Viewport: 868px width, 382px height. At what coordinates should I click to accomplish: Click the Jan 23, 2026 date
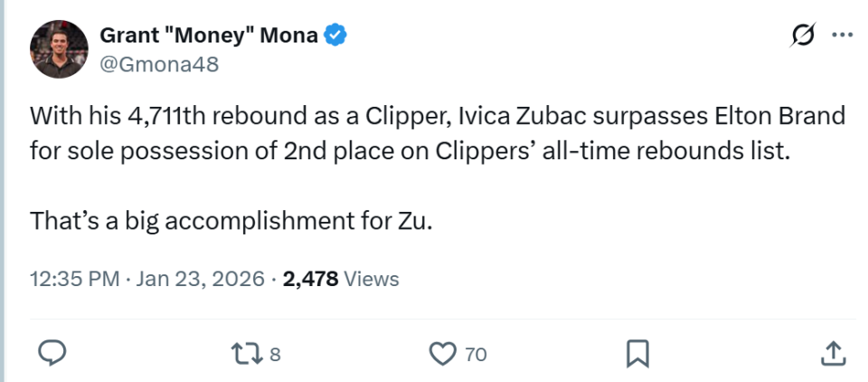[201, 279]
